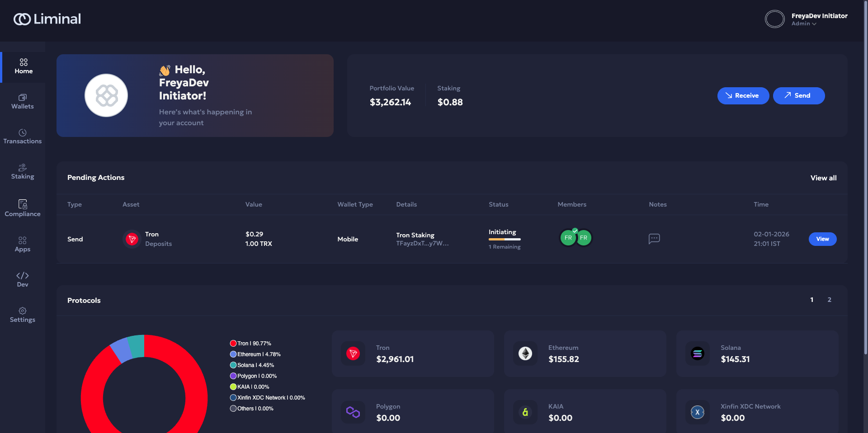
Task: Click FreyaDev Initiator account name
Action: 819,16
